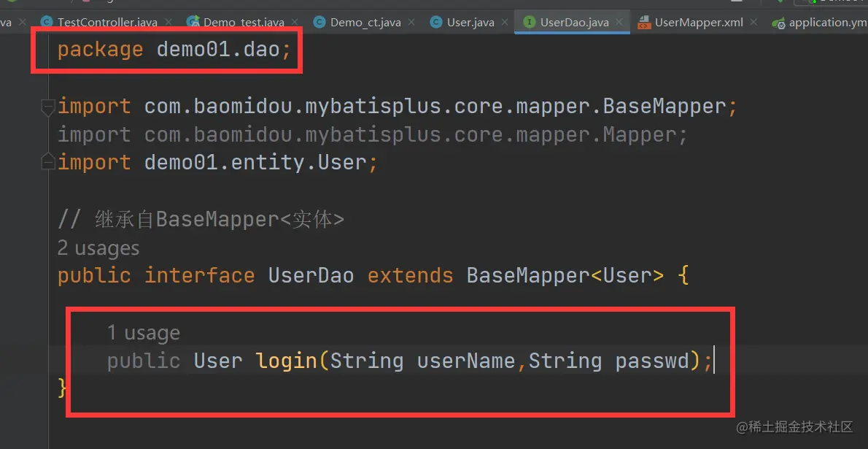Open the Demo_test.java tab
This screenshot has height=449, width=868.
point(244,23)
